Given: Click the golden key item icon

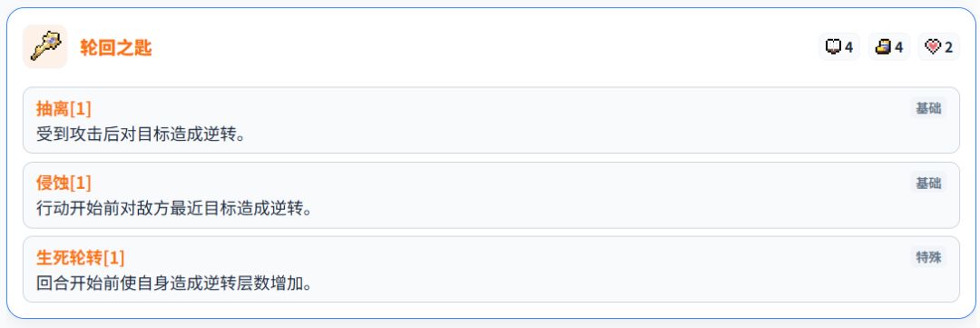Looking at the screenshot, I should [45, 47].
